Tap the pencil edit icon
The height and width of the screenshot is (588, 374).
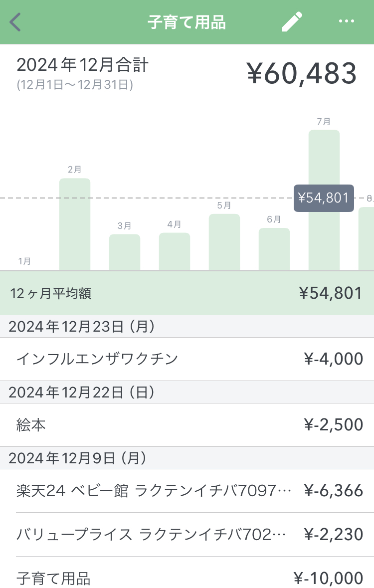tap(292, 22)
